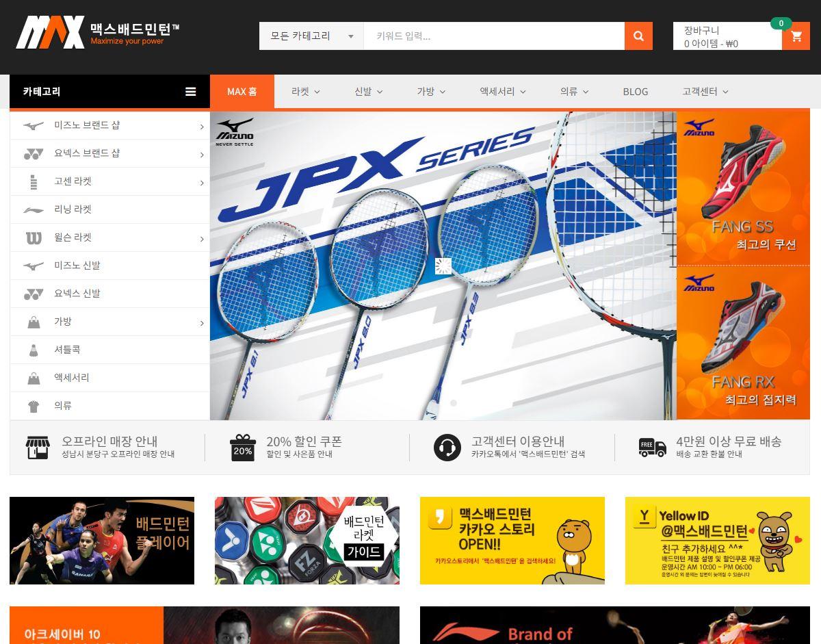Click the 카테고리 sidebar header
Viewport: 821px width, 644px height.
click(109, 92)
